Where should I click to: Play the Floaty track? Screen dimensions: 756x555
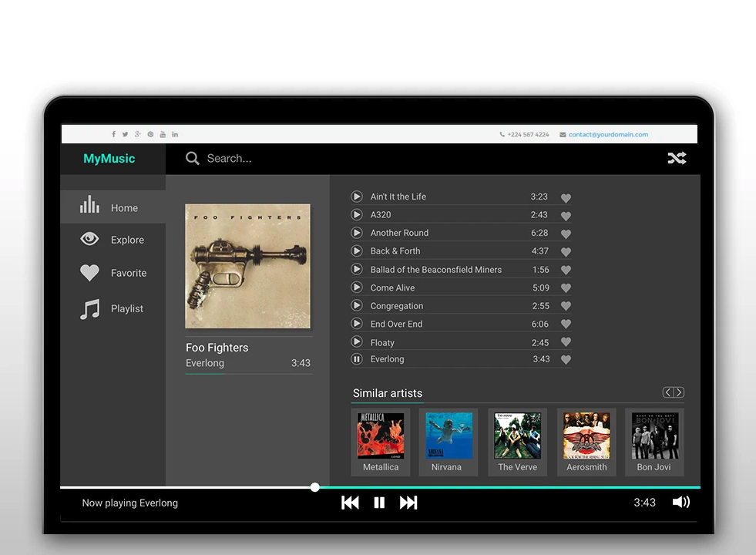[x=357, y=342]
